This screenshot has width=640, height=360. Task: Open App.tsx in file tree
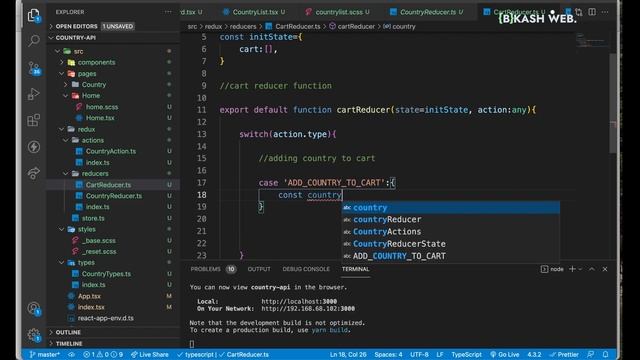point(89,296)
